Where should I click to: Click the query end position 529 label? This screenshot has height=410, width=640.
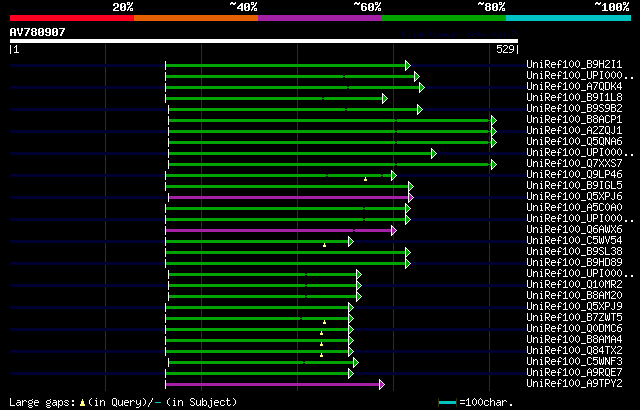(505, 49)
